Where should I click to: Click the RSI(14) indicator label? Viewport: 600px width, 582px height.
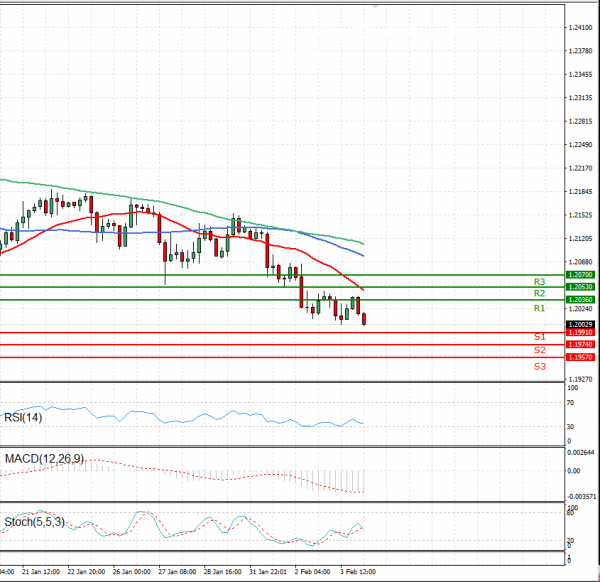click(x=23, y=417)
